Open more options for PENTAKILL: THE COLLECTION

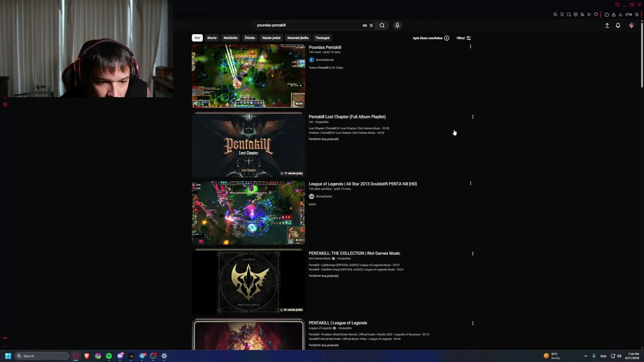472,253
